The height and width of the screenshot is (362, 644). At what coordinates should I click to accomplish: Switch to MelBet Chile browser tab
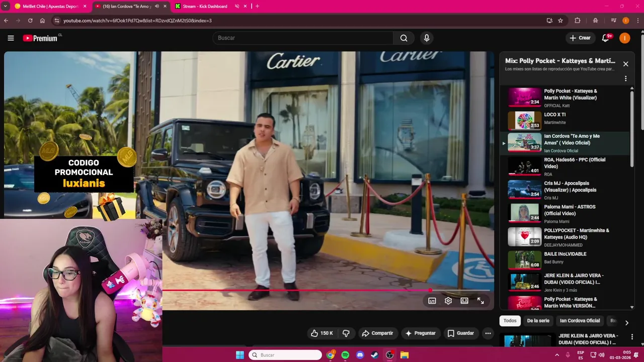point(50,6)
